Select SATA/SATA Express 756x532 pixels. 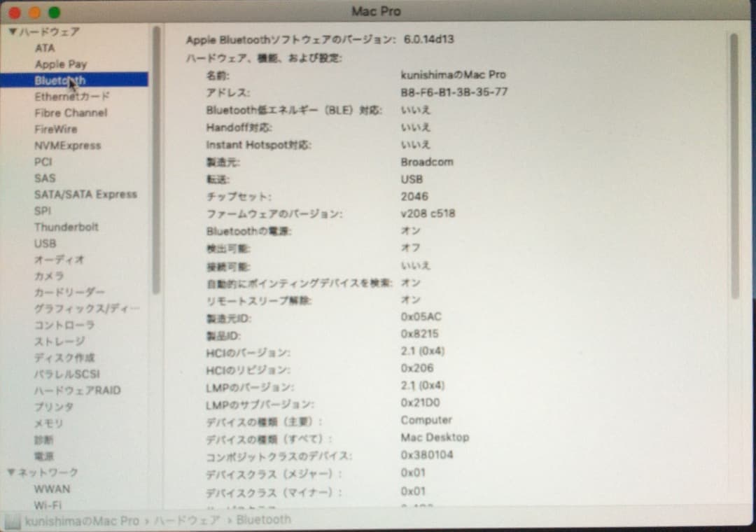coord(86,194)
